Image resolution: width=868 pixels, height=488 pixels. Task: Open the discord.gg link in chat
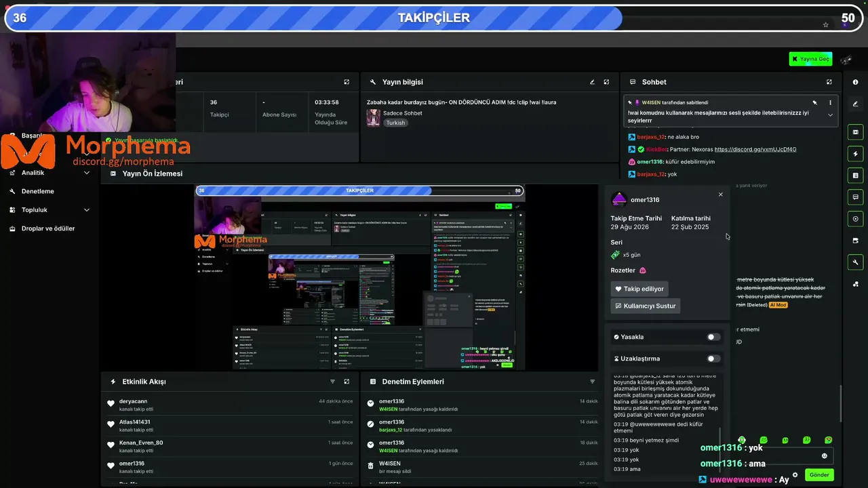point(755,149)
